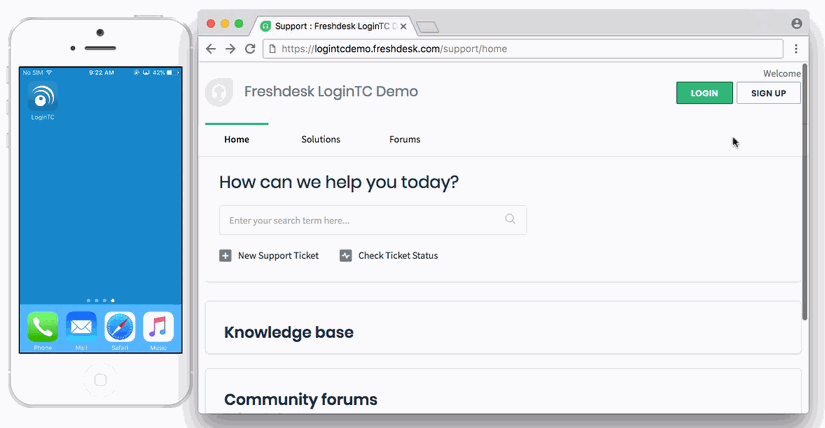
Task: Click the page info icon in address bar
Action: [x=273, y=49]
